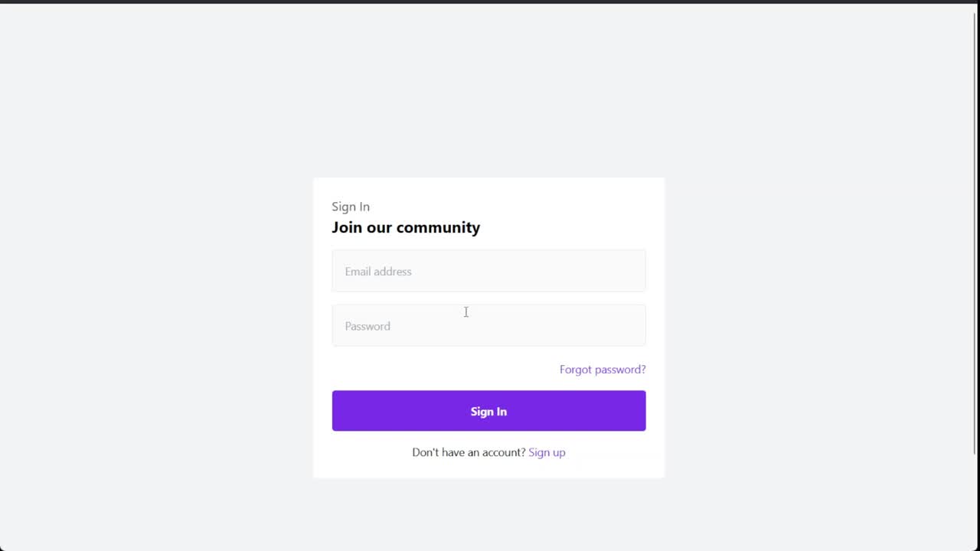Viewport: 980px width, 551px height.
Task: Click the white "Sign In" text on purple button
Action: point(488,412)
